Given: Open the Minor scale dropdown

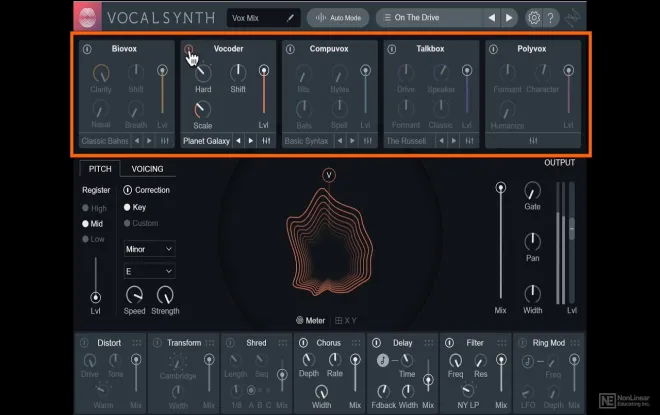Looking at the screenshot, I should 149,249.
